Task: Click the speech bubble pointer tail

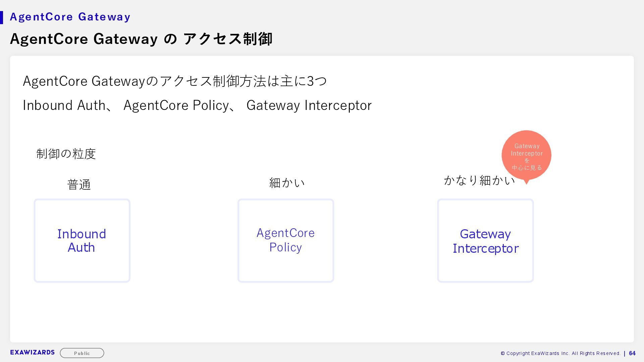Action: (x=526, y=182)
